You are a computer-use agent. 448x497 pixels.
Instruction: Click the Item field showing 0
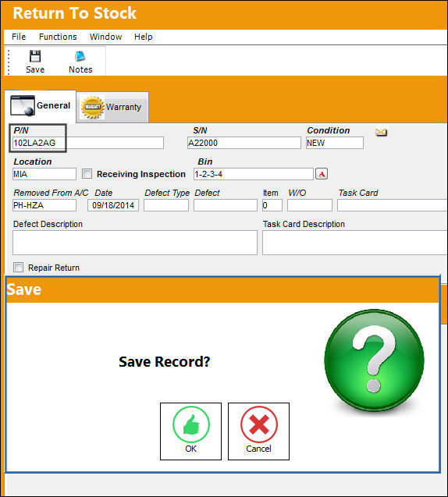coord(272,205)
